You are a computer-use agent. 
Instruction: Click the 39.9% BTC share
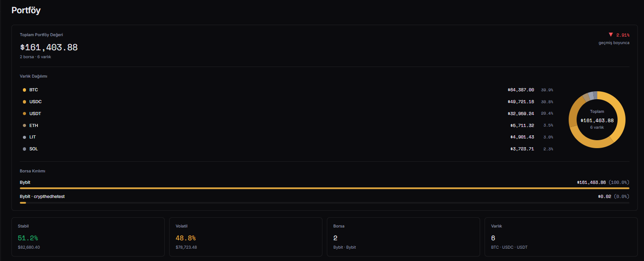[x=547, y=90]
